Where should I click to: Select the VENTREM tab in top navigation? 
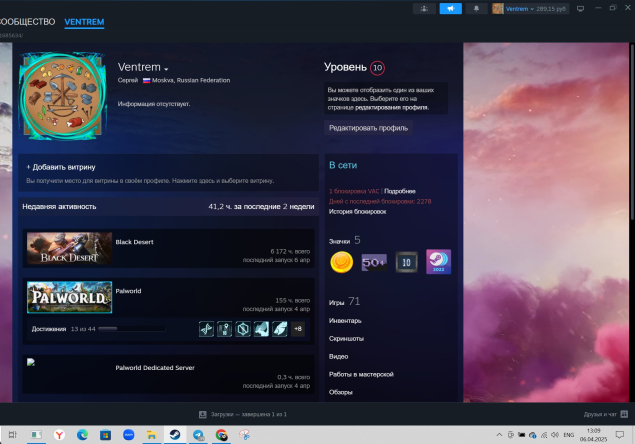tap(84, 22)
